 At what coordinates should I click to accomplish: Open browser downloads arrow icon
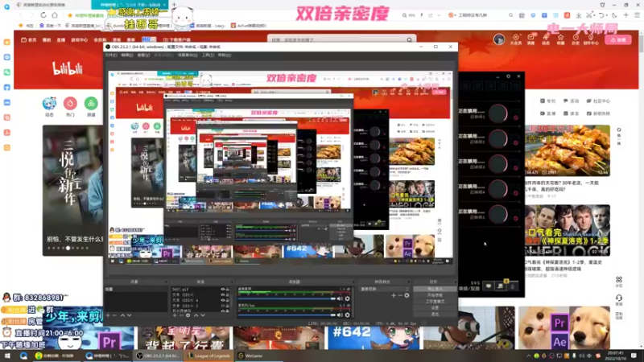pyautogui.click(x=578, y=15)
